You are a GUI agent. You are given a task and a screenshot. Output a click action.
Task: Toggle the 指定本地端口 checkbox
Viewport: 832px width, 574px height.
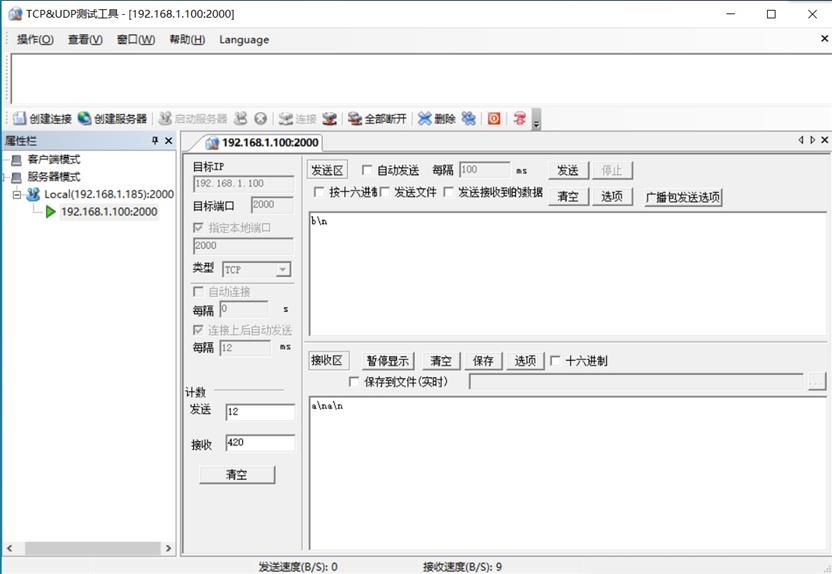pos(198,228)
